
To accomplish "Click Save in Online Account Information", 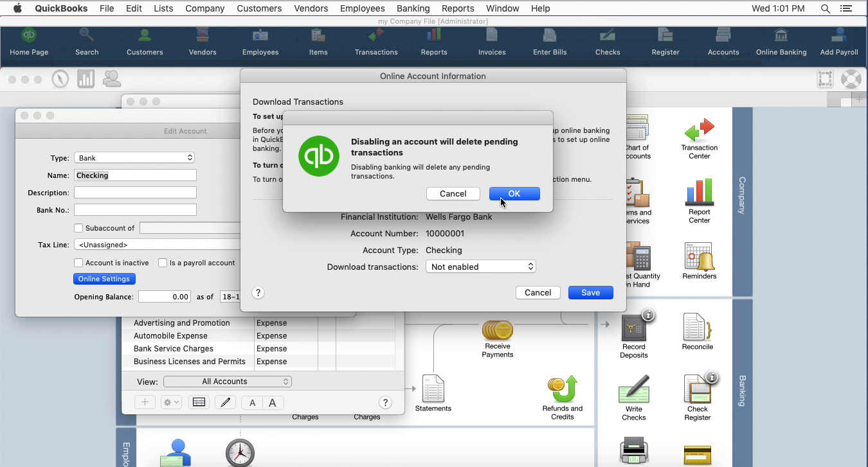I will point(591,293).
